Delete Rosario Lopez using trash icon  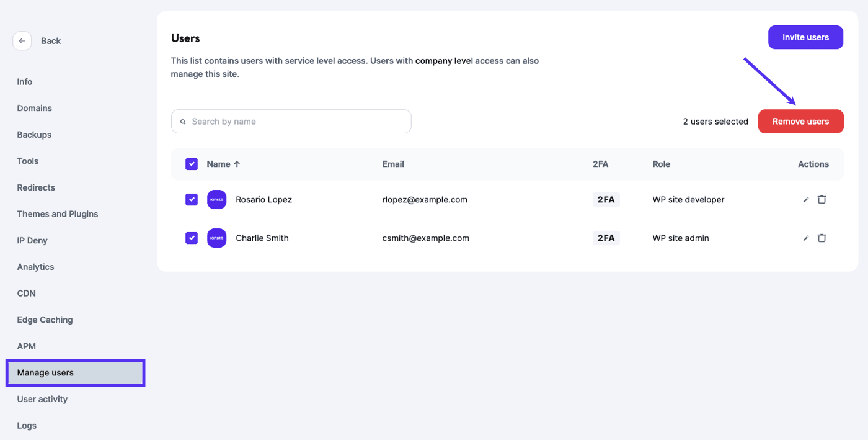821,200
